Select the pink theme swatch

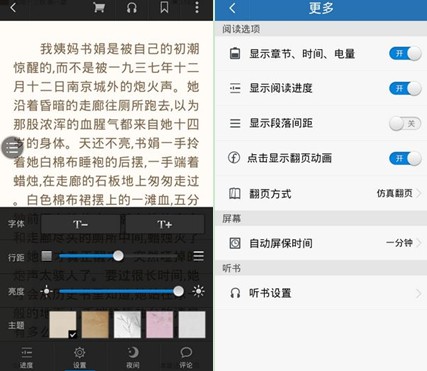tap(160, 324)
